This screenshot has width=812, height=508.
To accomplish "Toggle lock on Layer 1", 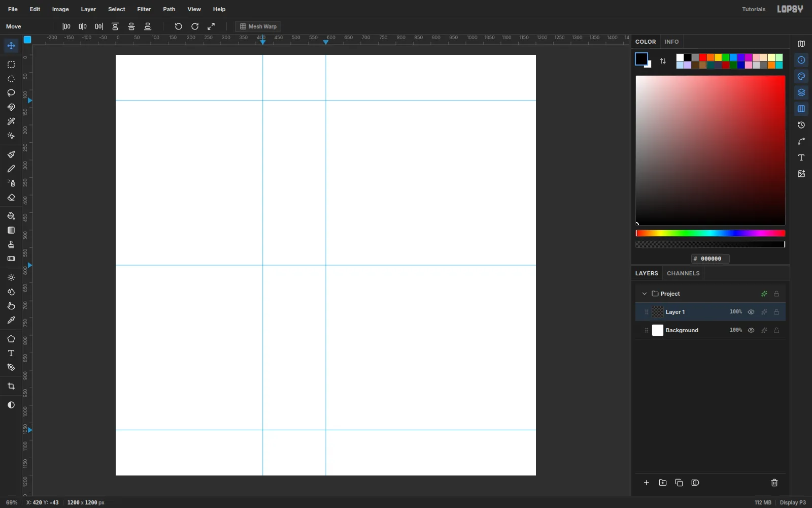I will pos(776,312).
